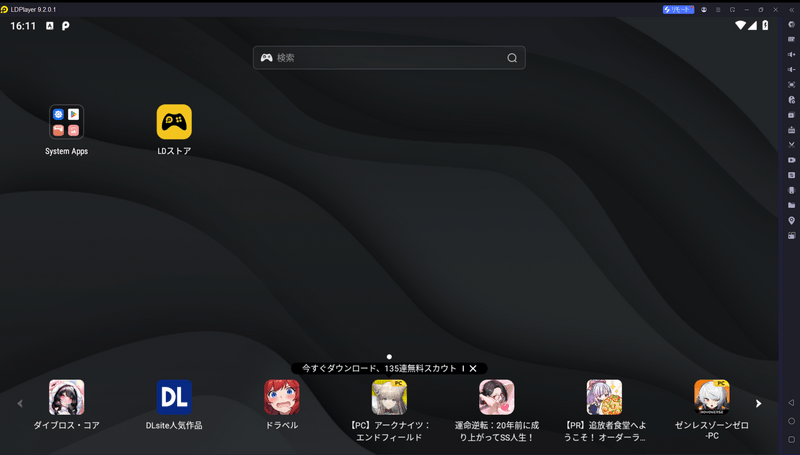Toggle fullscreen using the sidebar icon
The width and height of the screenshot is (800, 455).
tap(791, 85)
